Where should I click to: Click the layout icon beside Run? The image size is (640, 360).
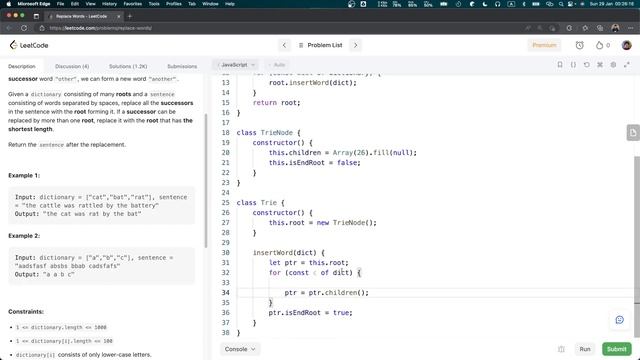click(561, 349)
